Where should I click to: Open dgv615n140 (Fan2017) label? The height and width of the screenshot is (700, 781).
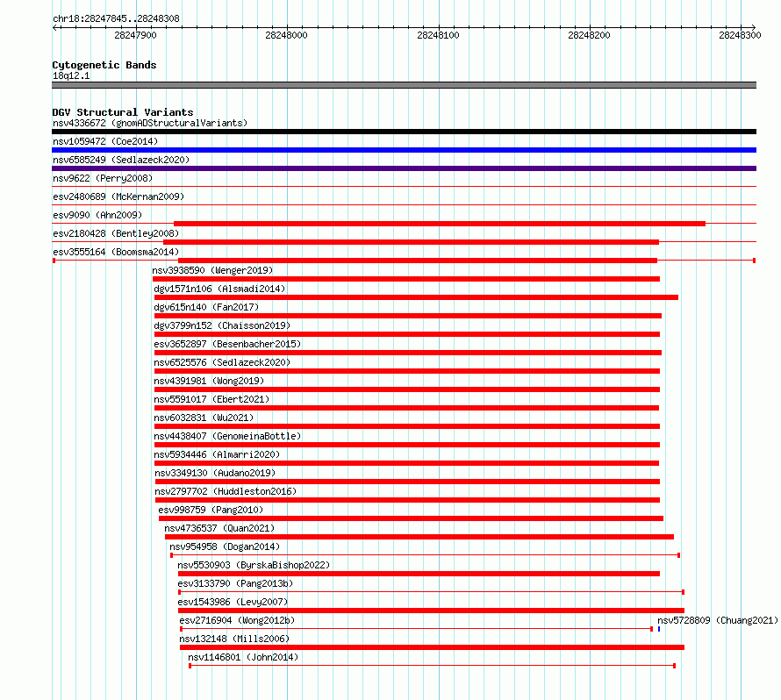(x=206, y=307)
